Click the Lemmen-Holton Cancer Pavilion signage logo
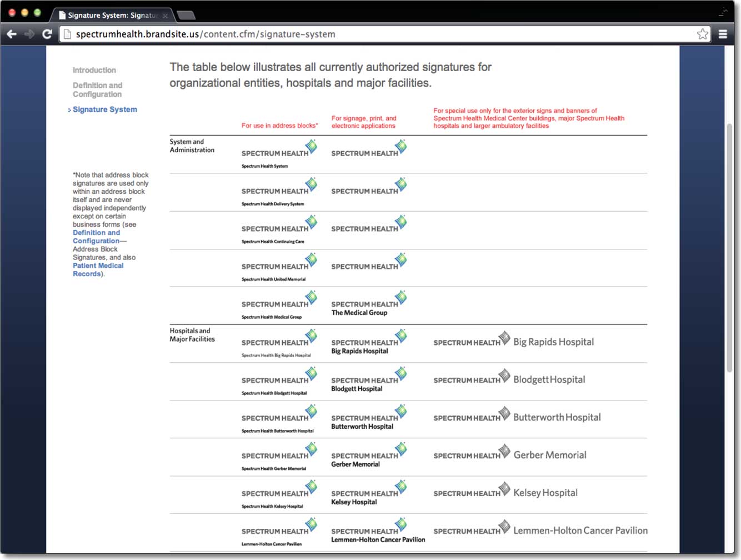The image size is (741, 560). pos(378,531)
